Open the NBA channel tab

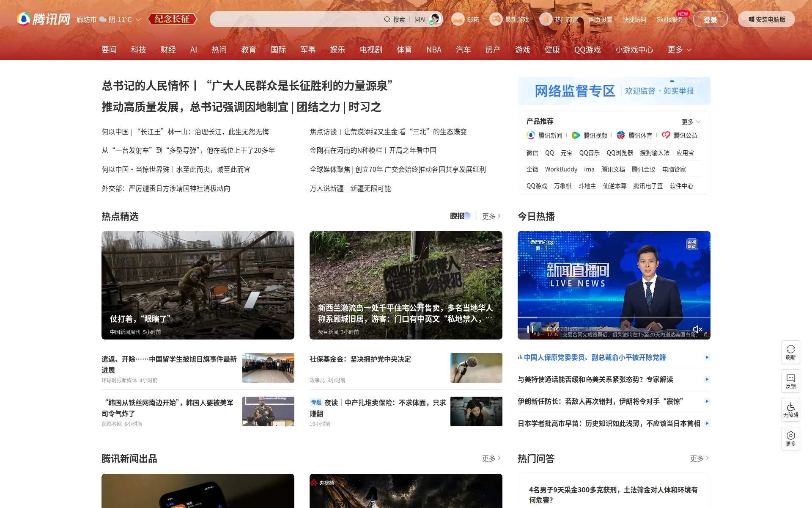pos(434,50)
